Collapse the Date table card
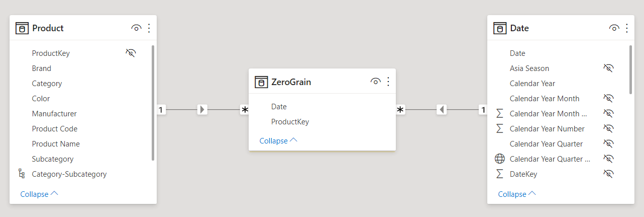This screenshot has height=217, width=644. [x=517, y=194]
